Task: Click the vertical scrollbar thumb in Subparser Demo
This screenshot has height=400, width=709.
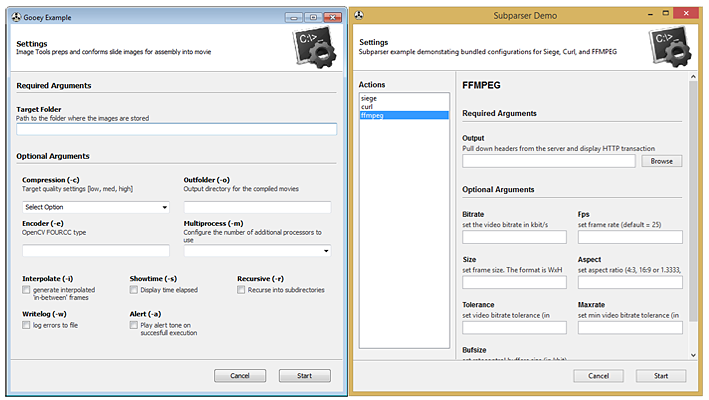Action: (693, 202)
